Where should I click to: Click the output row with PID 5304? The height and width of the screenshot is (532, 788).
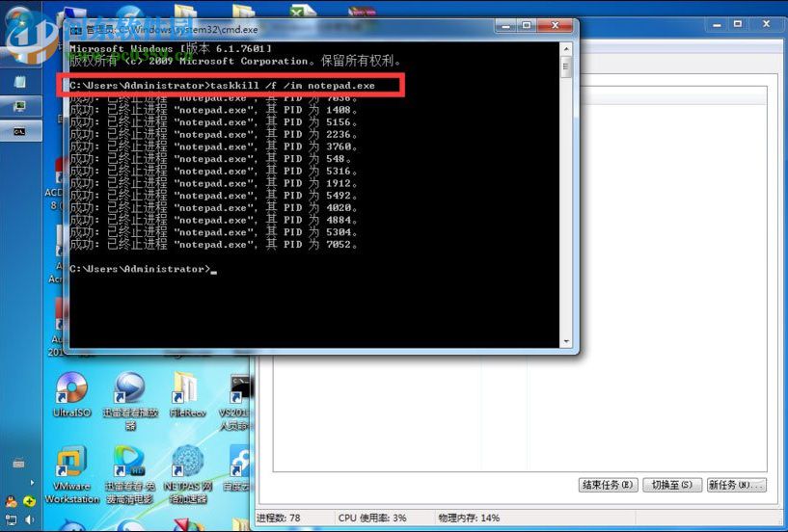click(213, 232)
